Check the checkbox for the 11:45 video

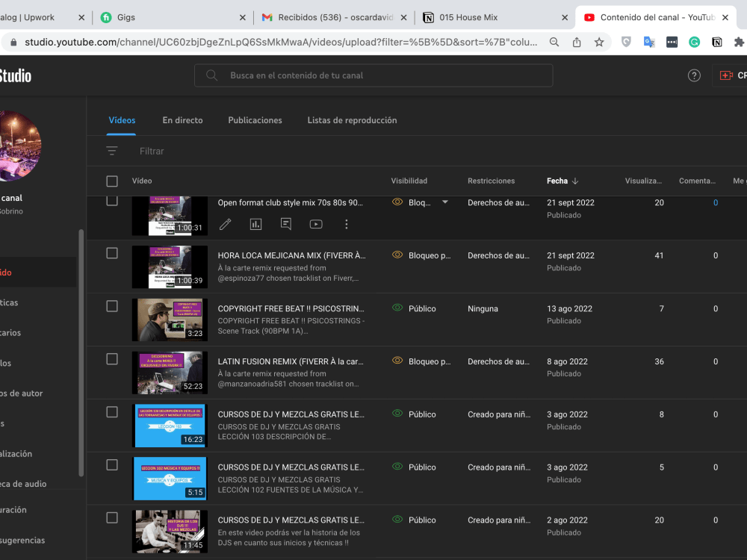112,517
